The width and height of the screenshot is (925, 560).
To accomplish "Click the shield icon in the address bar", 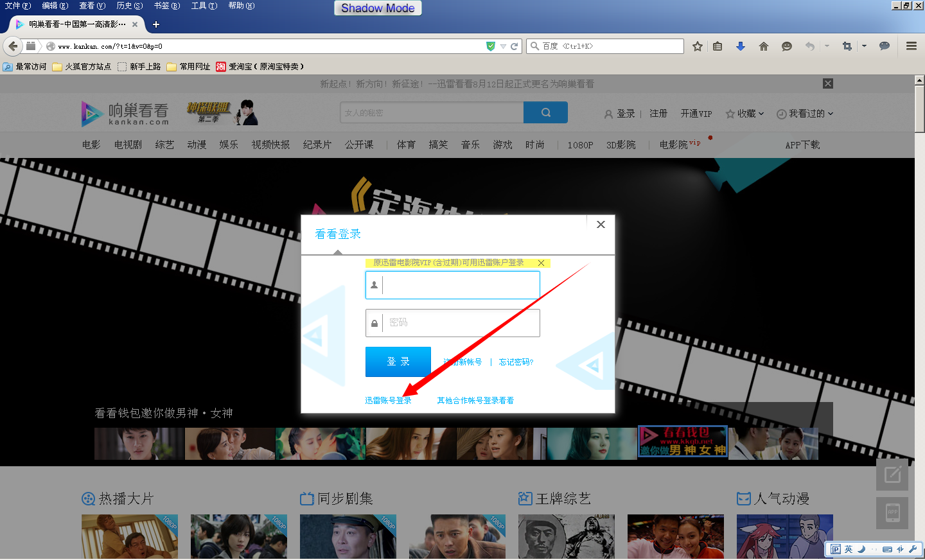I will point(491,46).
